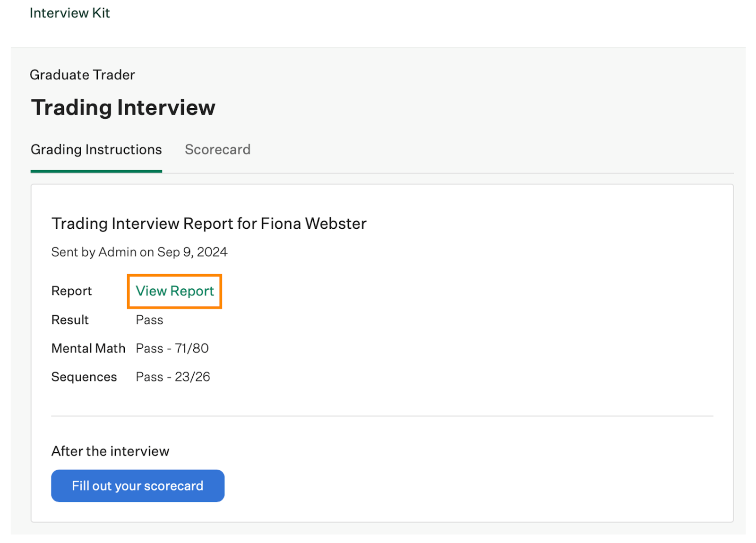Click the Trading Interview page heading
This screenshot has height=543, width=756.
[x=123, y=107]
